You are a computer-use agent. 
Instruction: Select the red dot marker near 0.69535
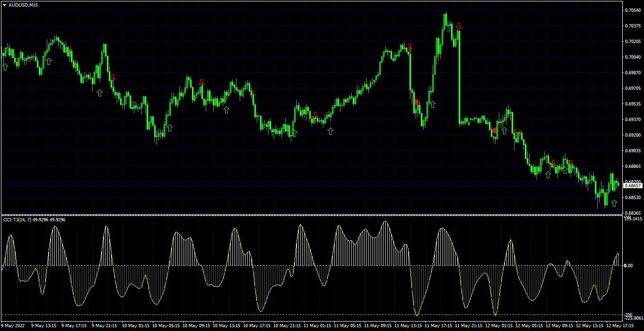417,102
